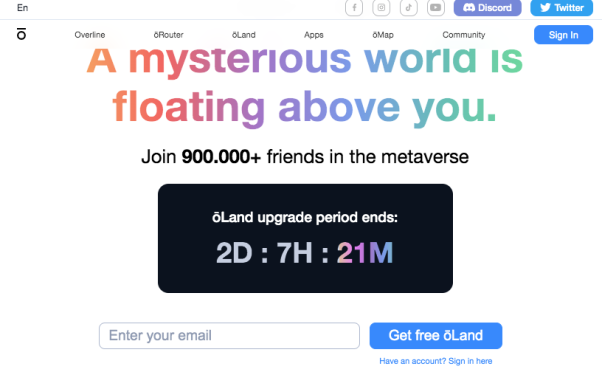Open the YouTube social icon
Screen dimensions: 602x372
436,7
